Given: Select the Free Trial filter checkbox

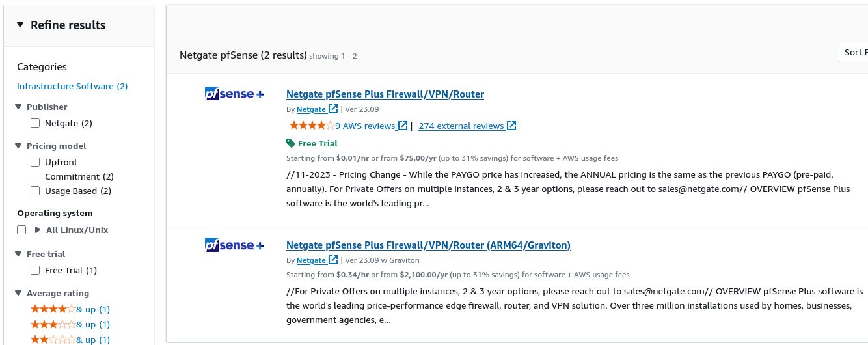Looking at the screenshot, I should pyautogui.click(x=35, y=270).
